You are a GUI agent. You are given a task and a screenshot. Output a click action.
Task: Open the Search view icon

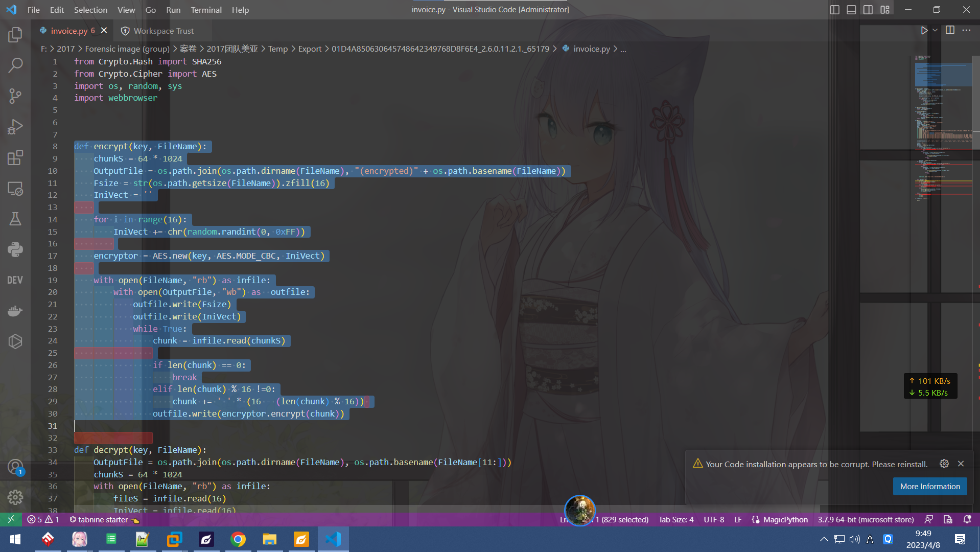[15, 65]
